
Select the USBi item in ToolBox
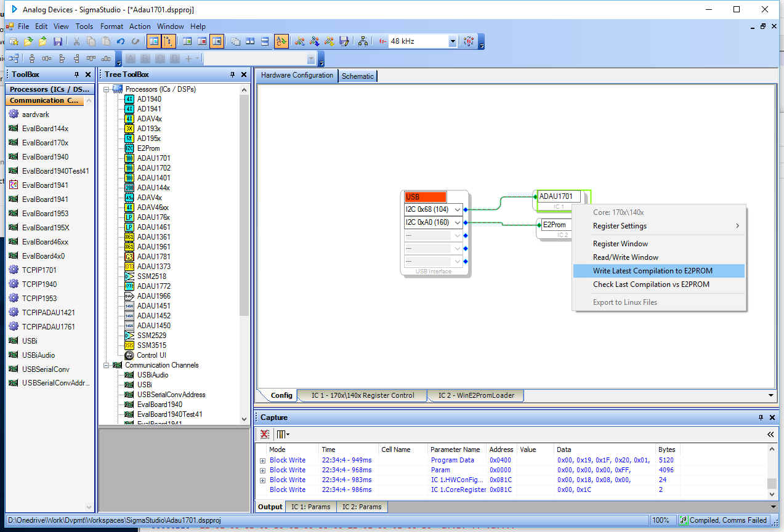[30, 341]
